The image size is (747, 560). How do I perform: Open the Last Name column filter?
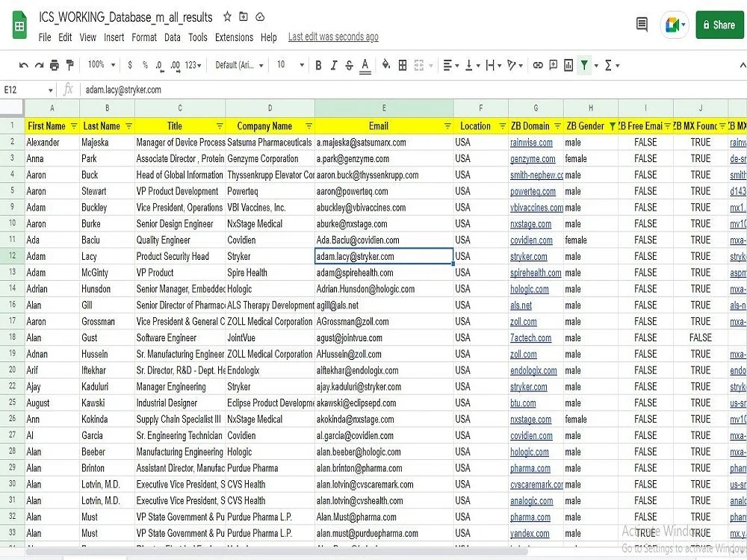(128, 126)
